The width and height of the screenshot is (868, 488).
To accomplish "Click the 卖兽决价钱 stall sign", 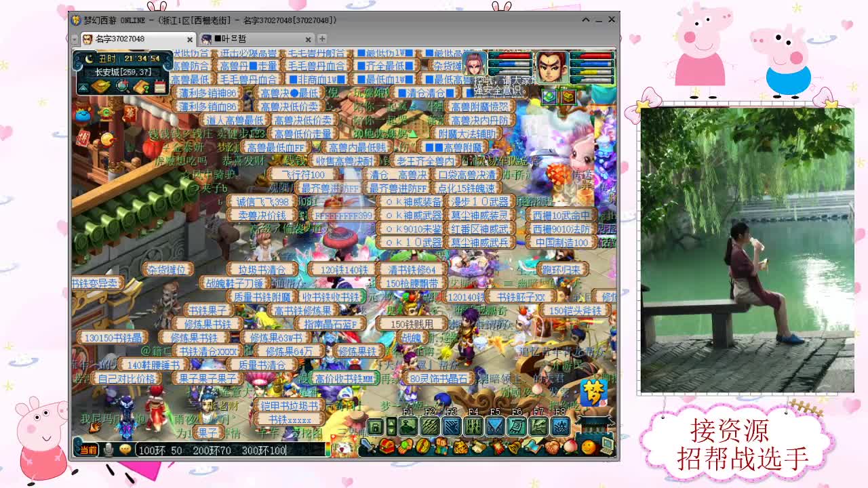I will tap(262, 215).
